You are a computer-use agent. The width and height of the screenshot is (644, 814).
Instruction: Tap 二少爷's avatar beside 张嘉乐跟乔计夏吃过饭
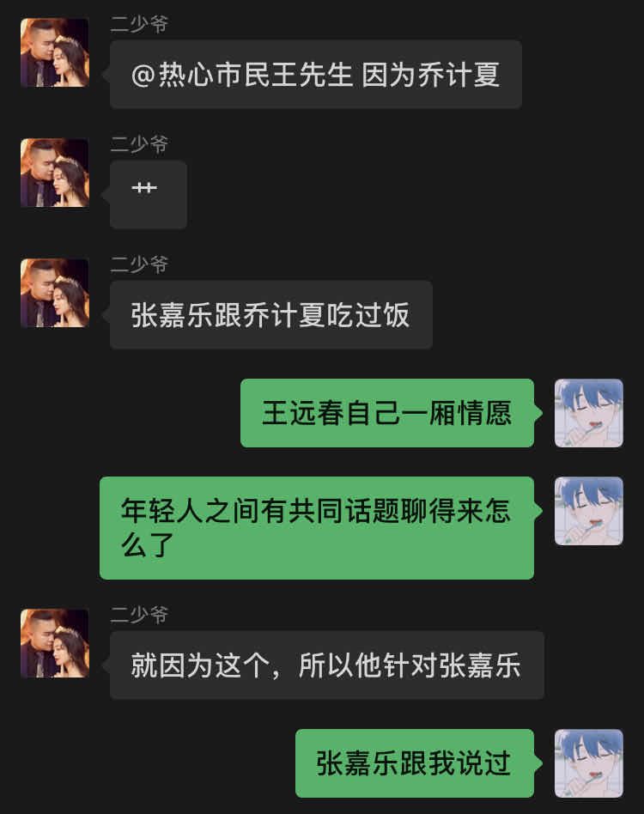coord(54,294)
